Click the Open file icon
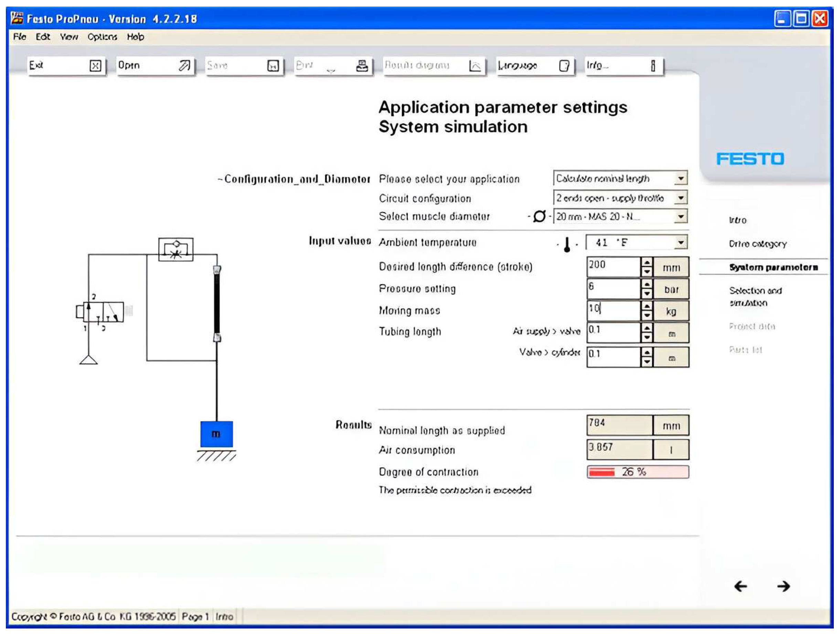 click(184, 66)
